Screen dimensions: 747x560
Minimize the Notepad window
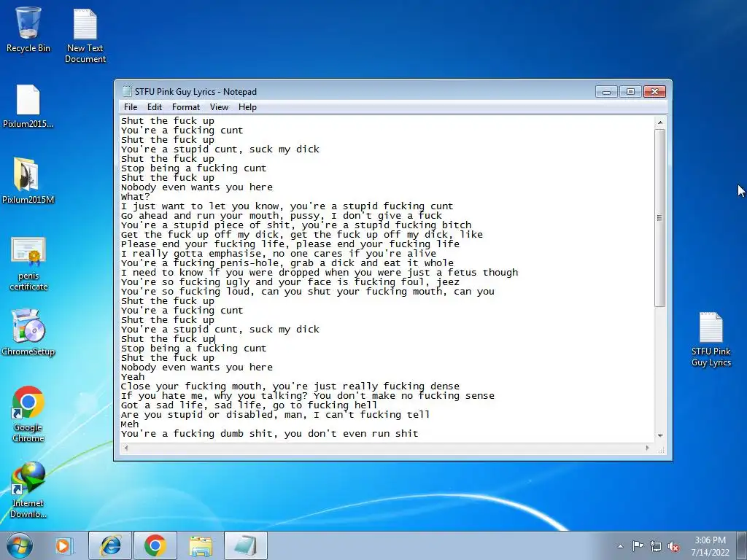click(x=606, y=91)
